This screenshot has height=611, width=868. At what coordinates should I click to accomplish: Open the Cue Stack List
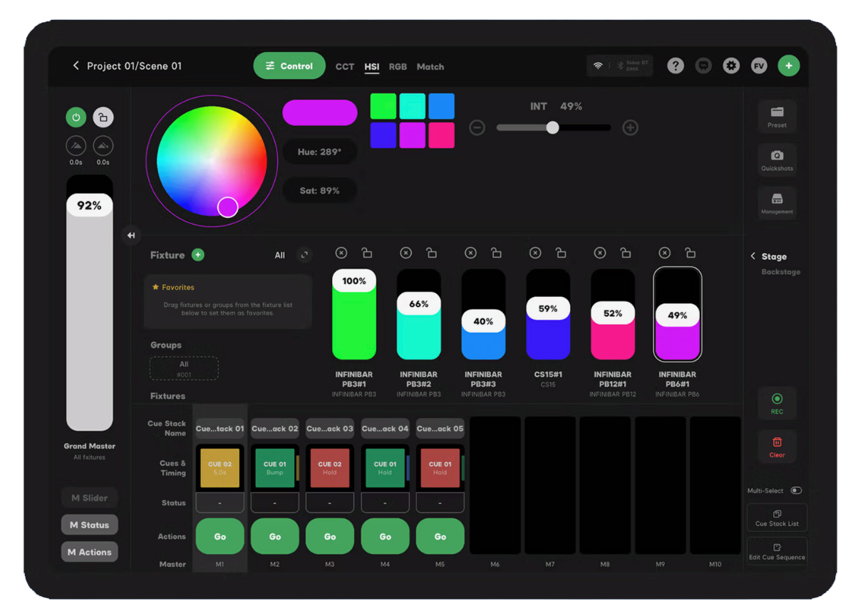pyautogui.click(x=777, y=518)
